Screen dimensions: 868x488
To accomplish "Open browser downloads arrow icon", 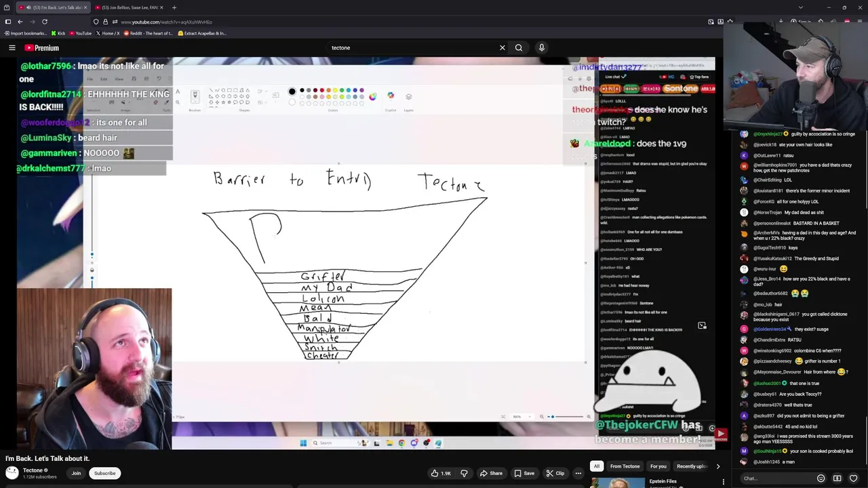I will coord(782,22).
